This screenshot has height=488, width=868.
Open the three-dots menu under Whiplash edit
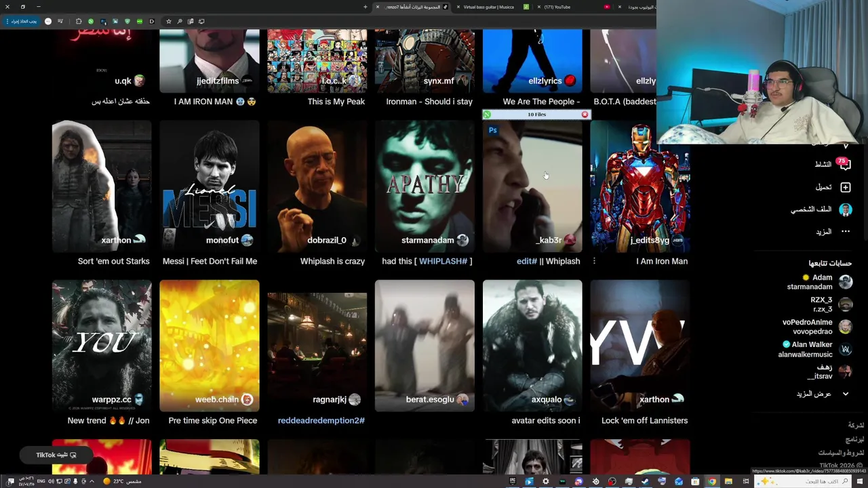tap(594, 261)
